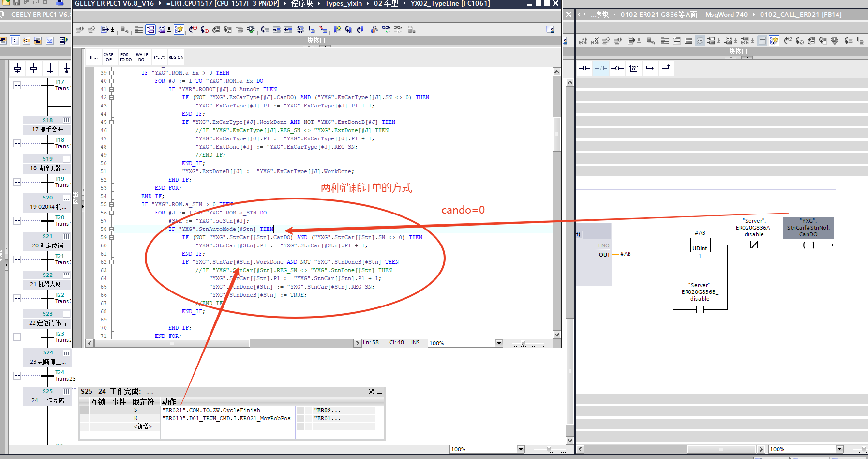Screen dimensions: 868x459
Task: Click the open branch icon in ladder toolbar
Action: 650,68
